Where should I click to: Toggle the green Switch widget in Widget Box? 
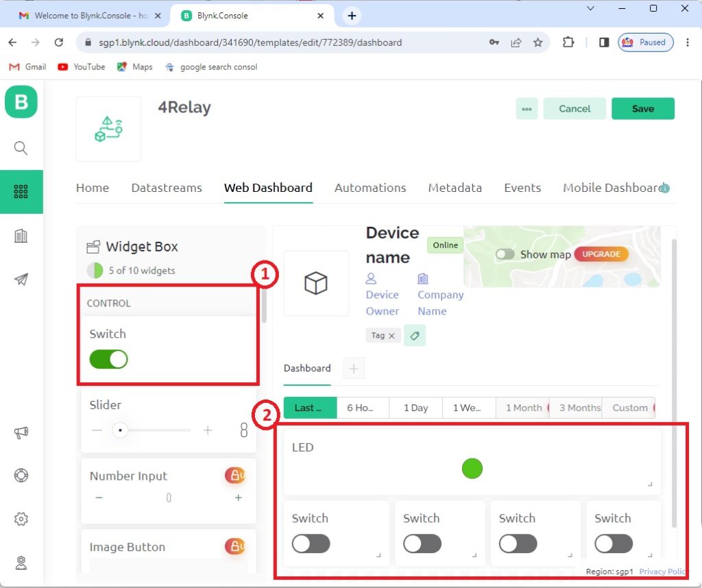point(109,359)
